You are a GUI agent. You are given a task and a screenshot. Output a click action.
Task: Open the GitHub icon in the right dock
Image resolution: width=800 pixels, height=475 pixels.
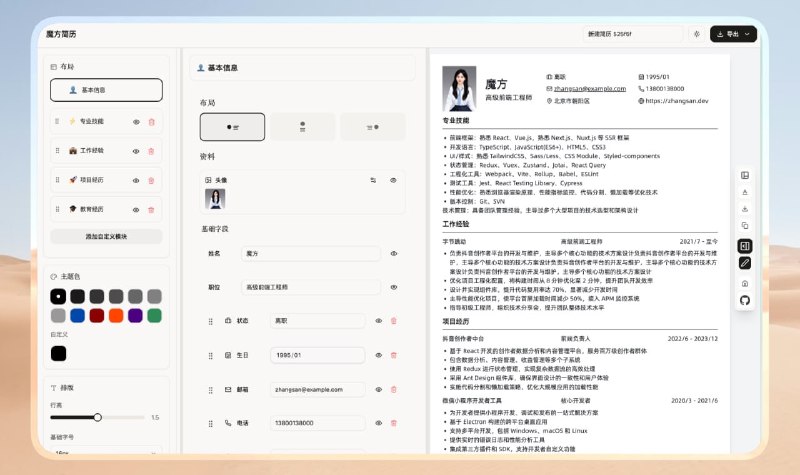pyautogui.click(x=745, y=300)
